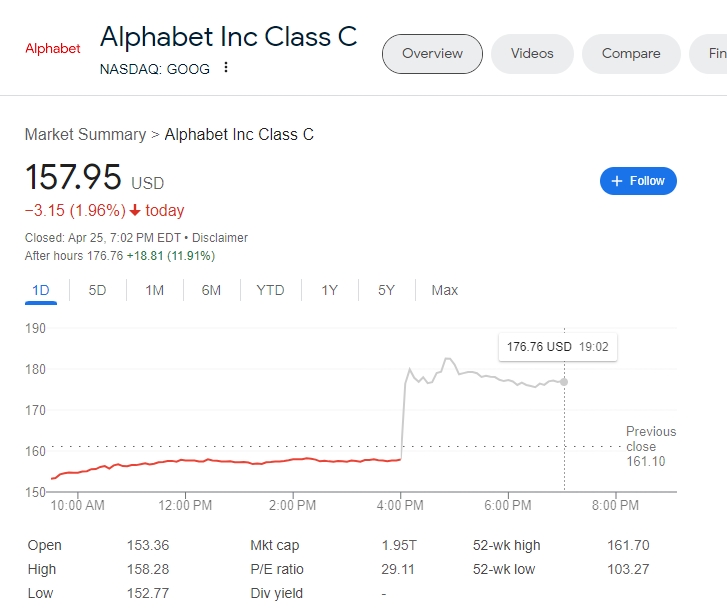Image resolution: width=727 pixels, height=613 pixels.
Task: Switch chart to 5D range
Action: click(x=97, y=290)
